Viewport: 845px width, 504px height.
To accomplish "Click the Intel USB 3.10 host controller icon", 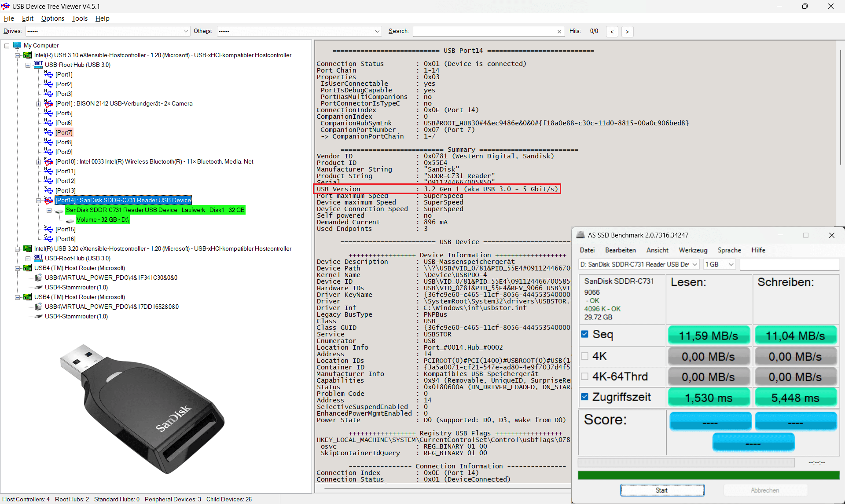I will pos(28,55).
